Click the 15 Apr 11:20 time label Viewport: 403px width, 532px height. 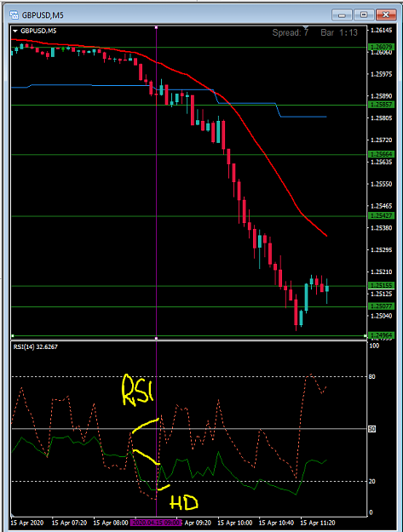[318, 523]
